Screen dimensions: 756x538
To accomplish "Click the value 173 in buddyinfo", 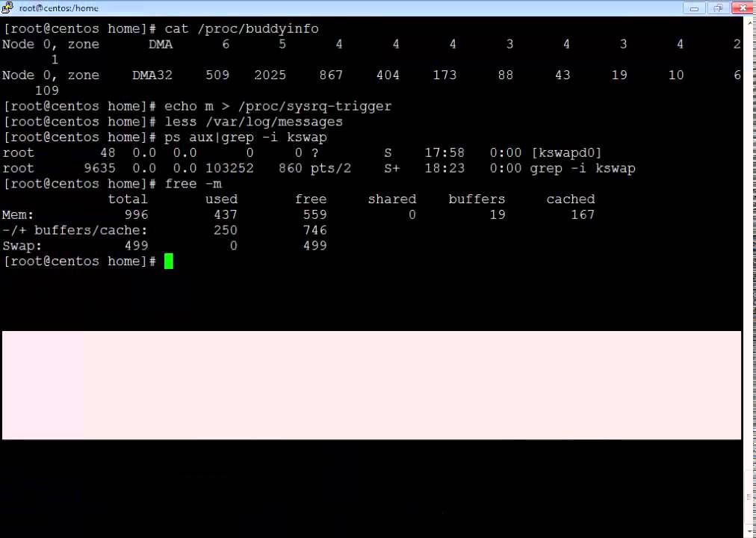I will 444,75.
